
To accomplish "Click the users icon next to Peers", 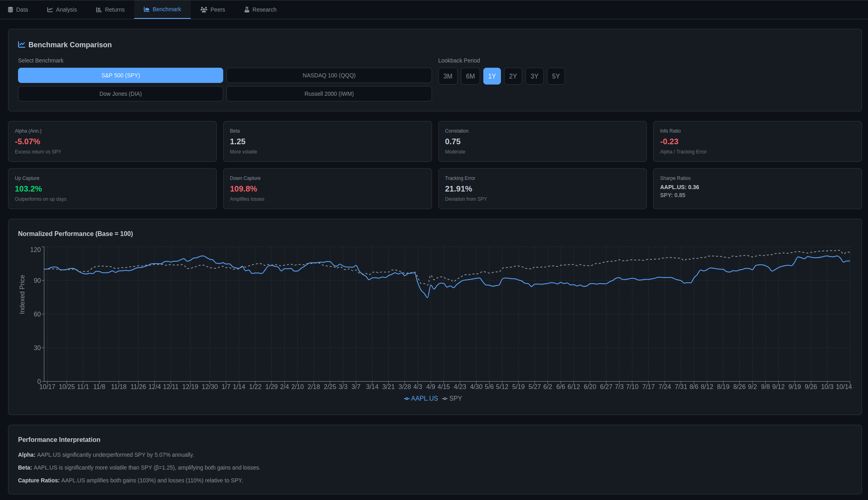I will (x=203, y=9).
